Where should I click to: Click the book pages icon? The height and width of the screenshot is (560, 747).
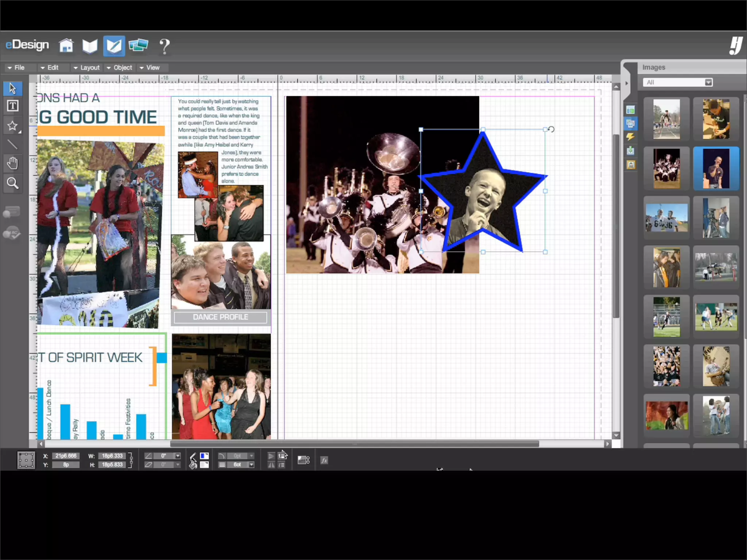[x=90, y=46]
